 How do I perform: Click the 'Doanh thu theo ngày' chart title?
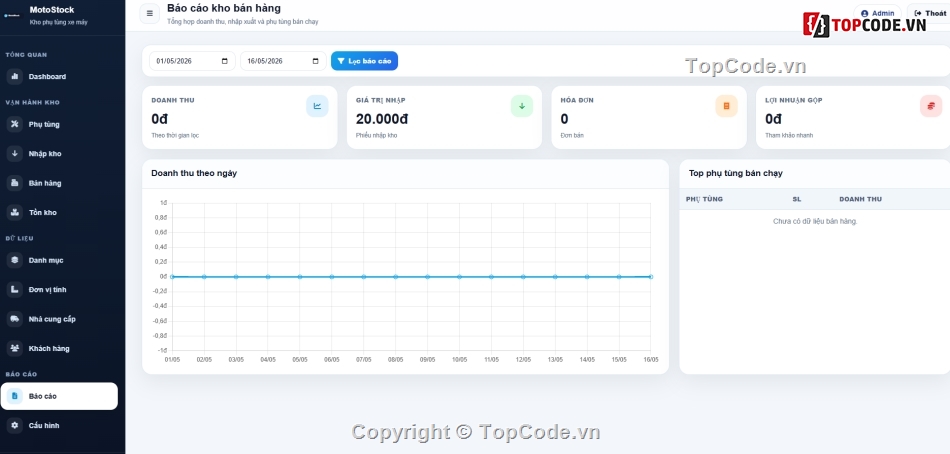pyautogui.click(x=194, y=173)
